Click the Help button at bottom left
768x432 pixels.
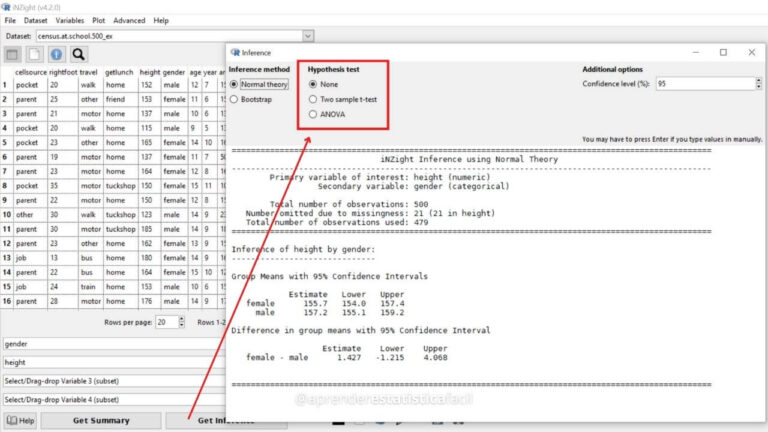tap(21, 420)
